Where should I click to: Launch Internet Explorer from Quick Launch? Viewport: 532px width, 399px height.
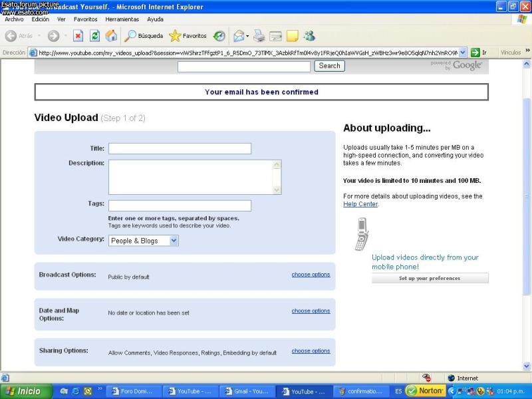click(76, 391)
